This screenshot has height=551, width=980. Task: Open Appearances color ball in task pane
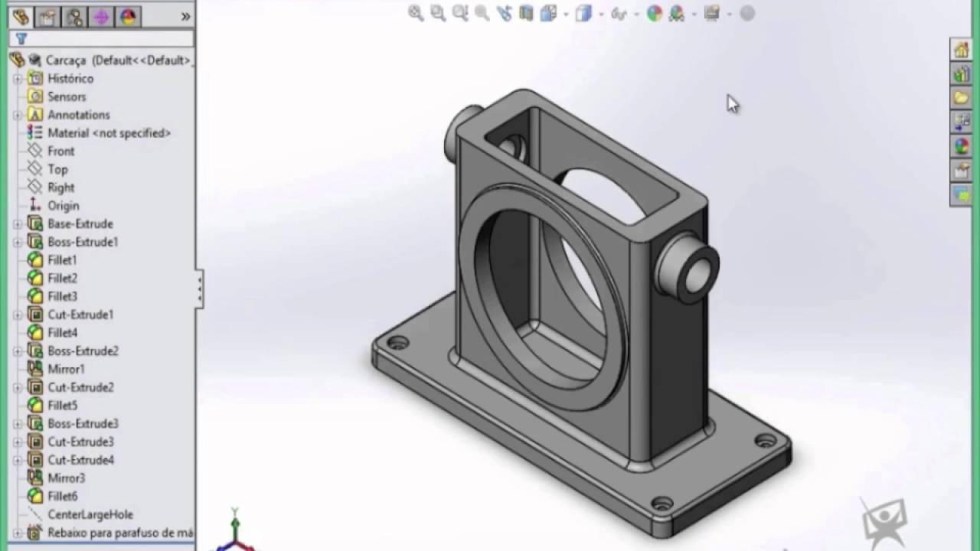tap(961, 146)
